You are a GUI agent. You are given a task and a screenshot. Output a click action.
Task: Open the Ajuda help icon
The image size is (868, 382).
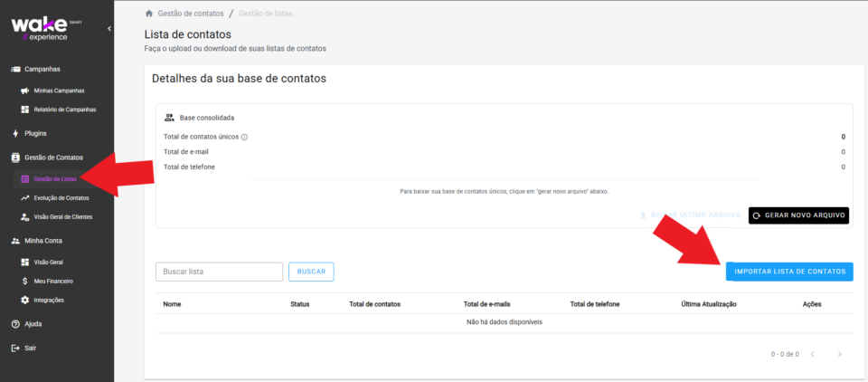coord(15,323)
